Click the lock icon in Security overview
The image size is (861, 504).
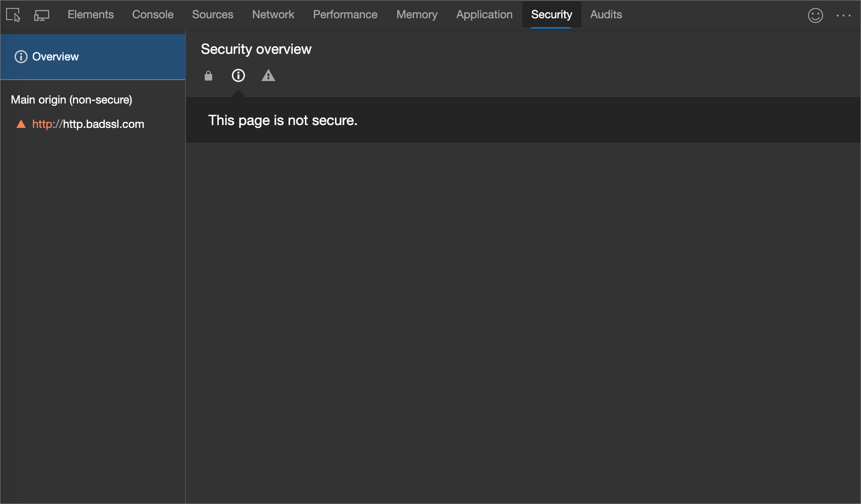click(208, 75)
